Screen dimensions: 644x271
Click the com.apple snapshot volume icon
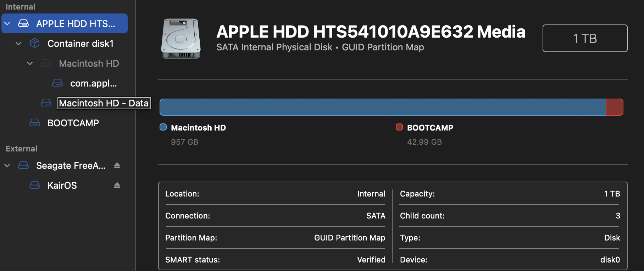coord(57,83)
